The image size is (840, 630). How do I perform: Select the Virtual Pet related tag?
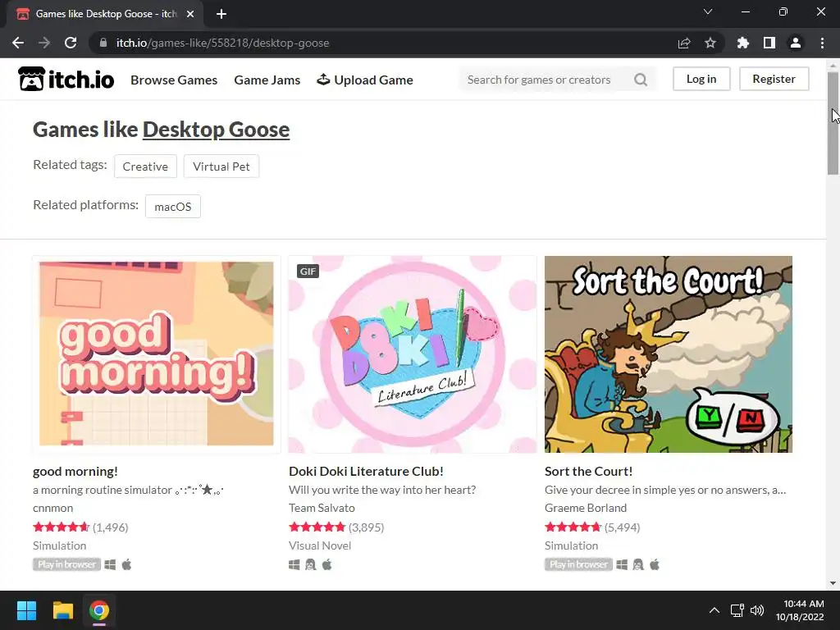[221, 166]
